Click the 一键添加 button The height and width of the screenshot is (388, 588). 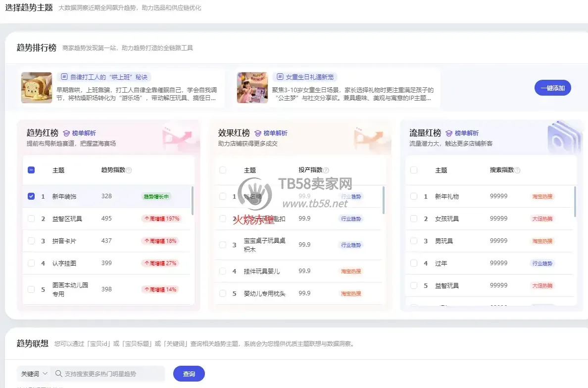pos(553,88)
